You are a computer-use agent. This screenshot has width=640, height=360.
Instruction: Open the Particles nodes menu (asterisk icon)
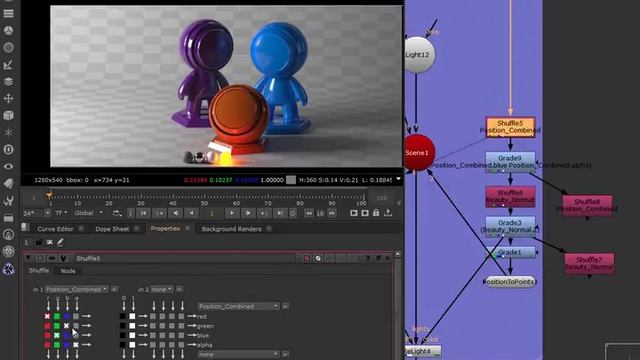8,132
